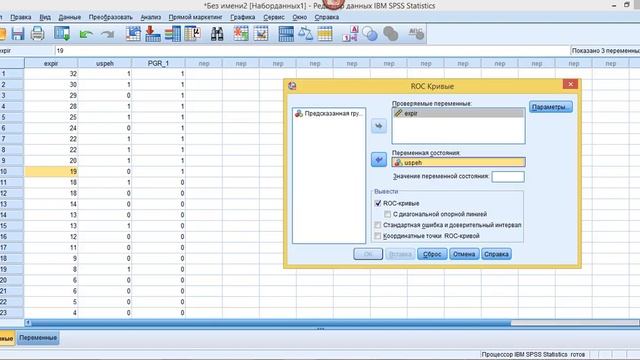Select the expir cell with value 32

point(51,74)
